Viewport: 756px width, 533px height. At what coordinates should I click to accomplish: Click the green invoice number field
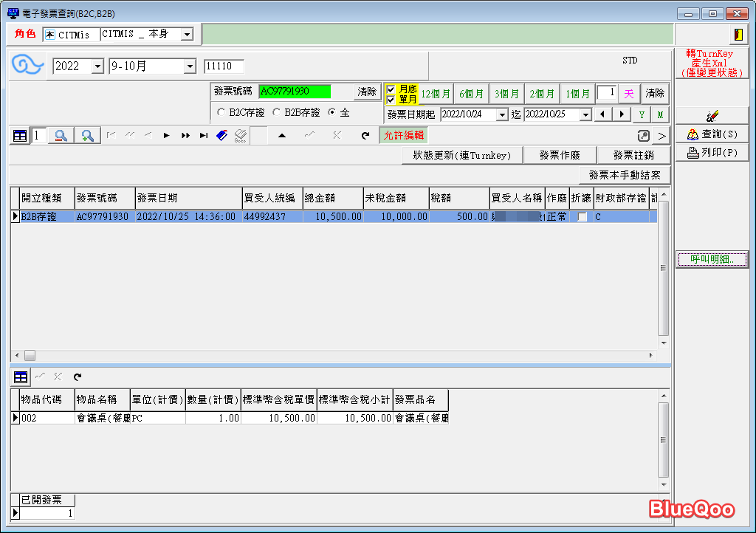click(294, 92)
